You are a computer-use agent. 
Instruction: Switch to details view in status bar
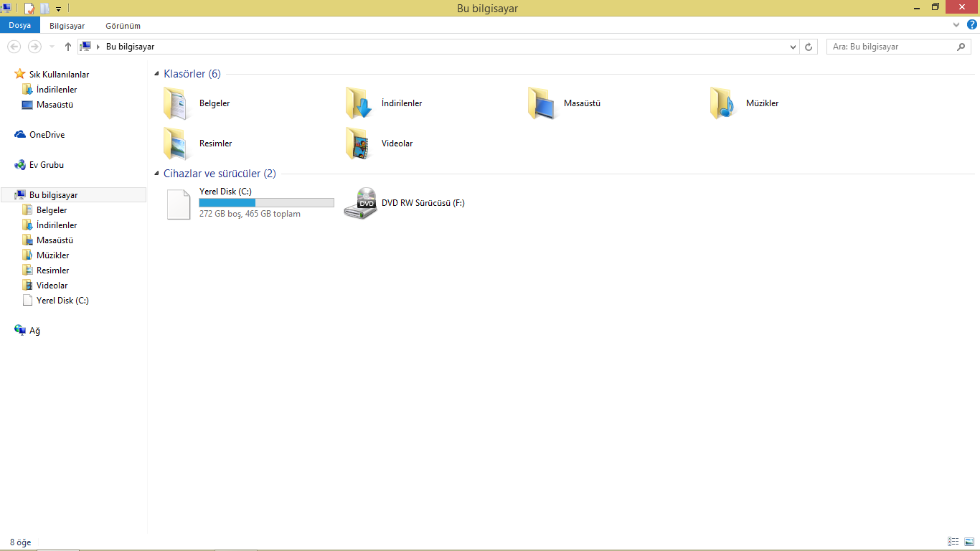tap(953, 542)
